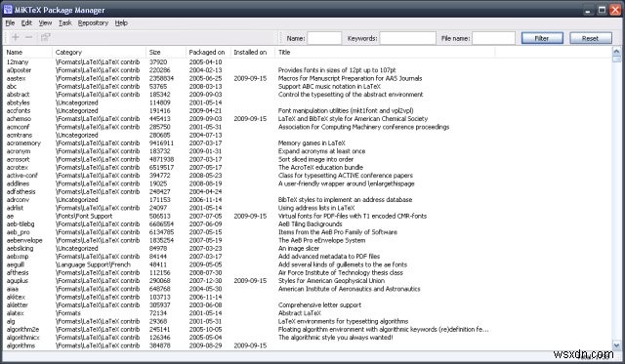This screenshot has width=625, height=364.
Task: Click the Reset button
Action: pyautogui.click(x=590, y=38)
